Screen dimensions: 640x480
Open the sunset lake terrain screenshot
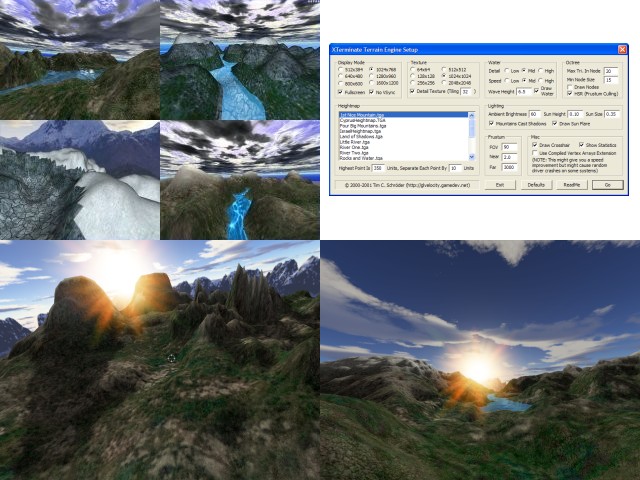[480, 360]
